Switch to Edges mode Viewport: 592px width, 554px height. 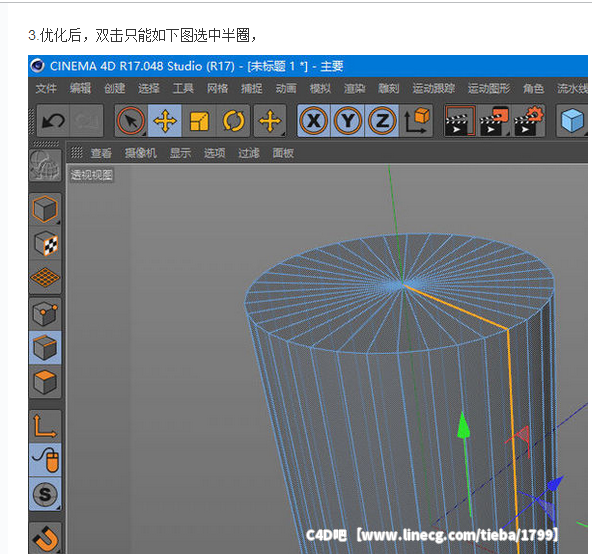(x=45, y=348)
